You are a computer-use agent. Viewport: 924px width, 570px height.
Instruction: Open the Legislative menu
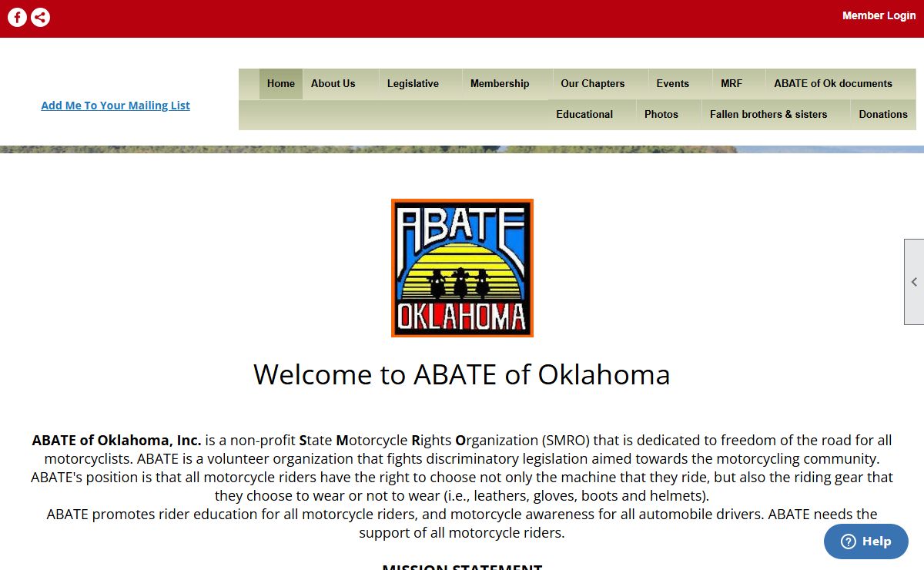click(413, 84)
